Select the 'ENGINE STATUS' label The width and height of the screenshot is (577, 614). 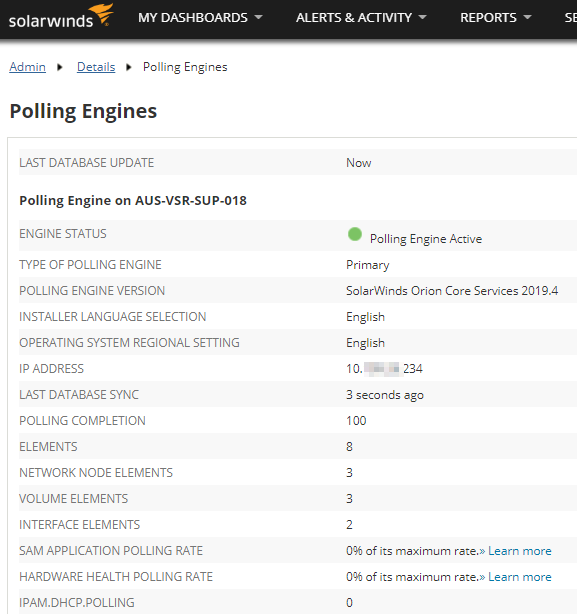(x=63, y=234)
